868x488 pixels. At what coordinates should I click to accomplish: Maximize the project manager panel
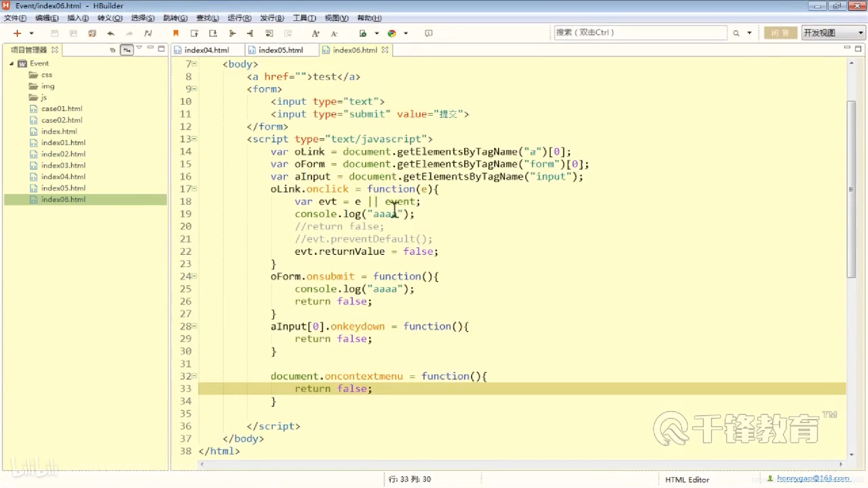click(x=161, y=48)
